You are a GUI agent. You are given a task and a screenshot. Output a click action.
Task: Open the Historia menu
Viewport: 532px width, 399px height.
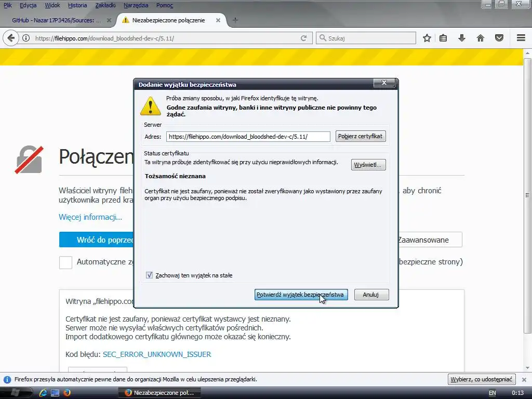coord(77,5)
